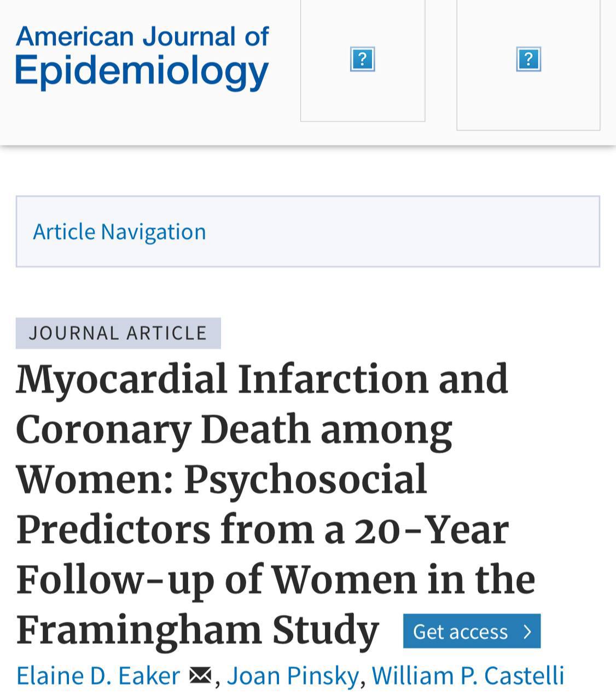Click the title line "Follow-up of Women in the"
This screenshot has width=616, height=700.
pyautogui.click(x=276, y=580)
